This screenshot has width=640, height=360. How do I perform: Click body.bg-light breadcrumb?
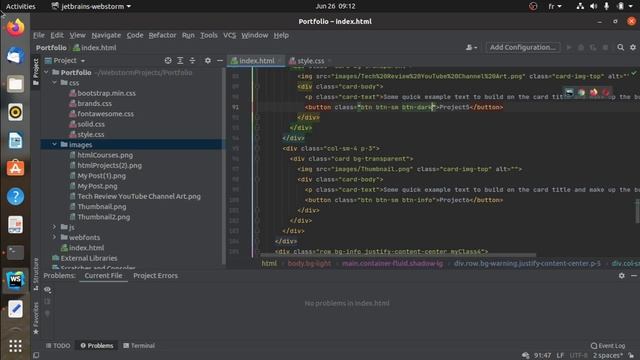[309, 263]
